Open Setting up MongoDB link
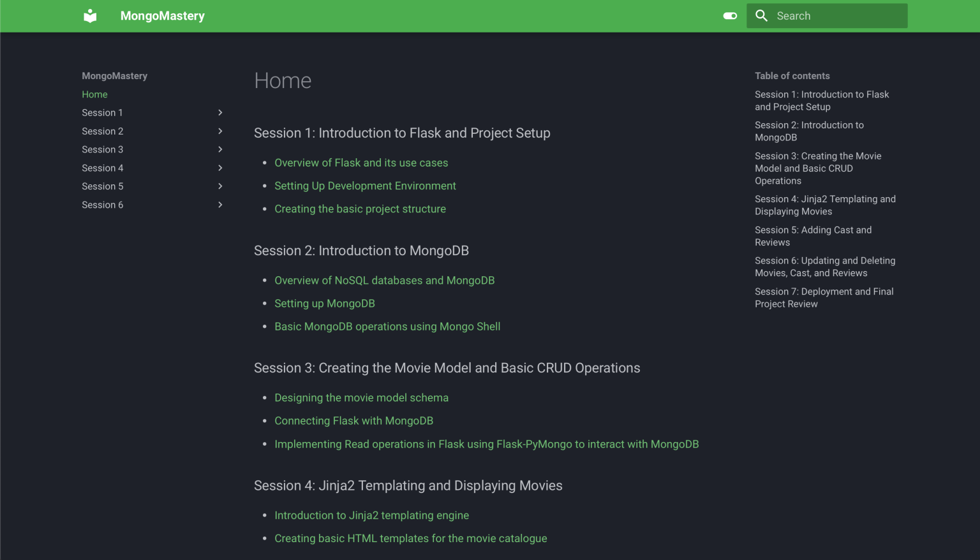 [x=324, y=304]
